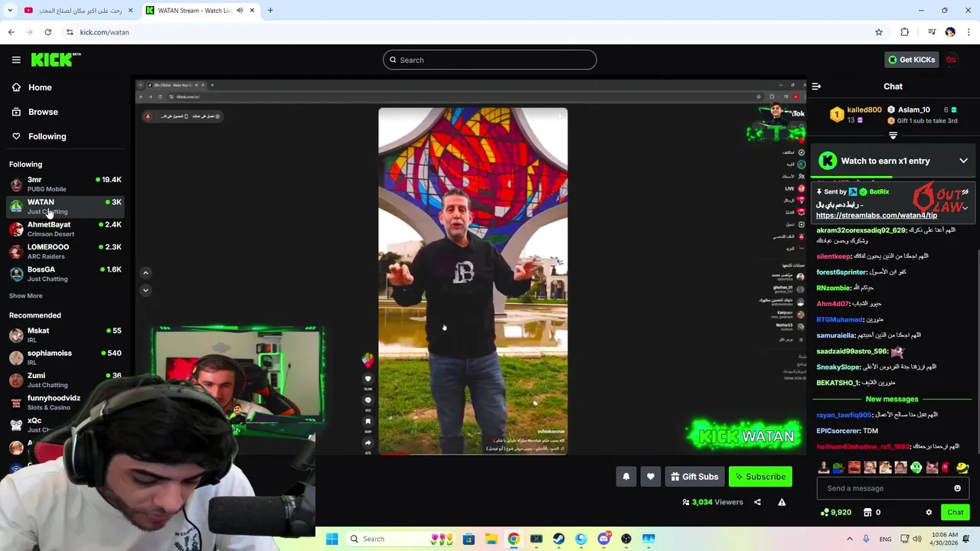The width and height of the screenshot is (980, 551).
Task: Show hidden system tray icons
Action: point(849,539)
